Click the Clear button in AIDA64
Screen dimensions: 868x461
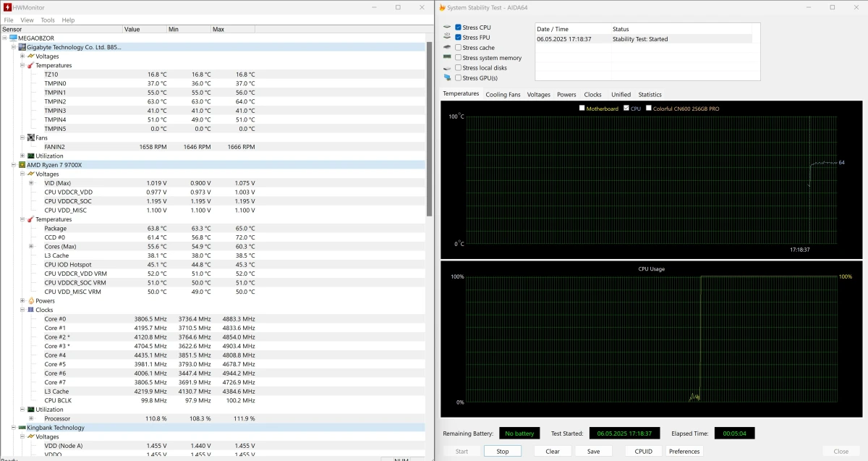pyautogui.click(x=553, y=451)
